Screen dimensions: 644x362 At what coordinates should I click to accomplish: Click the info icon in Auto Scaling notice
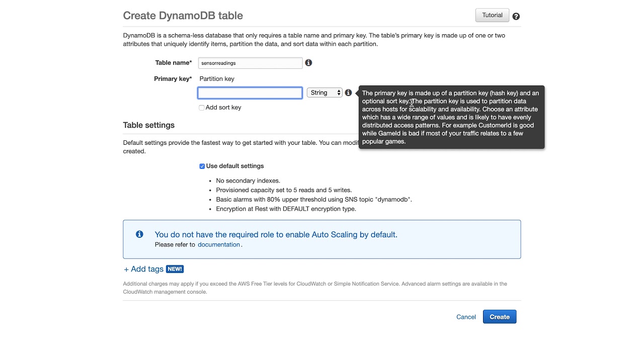[x=139, y=234]
